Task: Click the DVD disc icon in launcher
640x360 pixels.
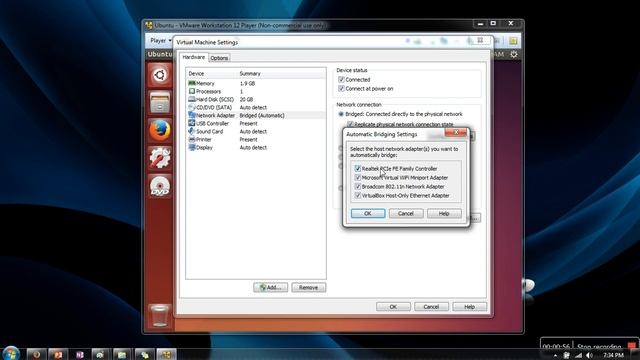Action: click(x=160, y=186)
